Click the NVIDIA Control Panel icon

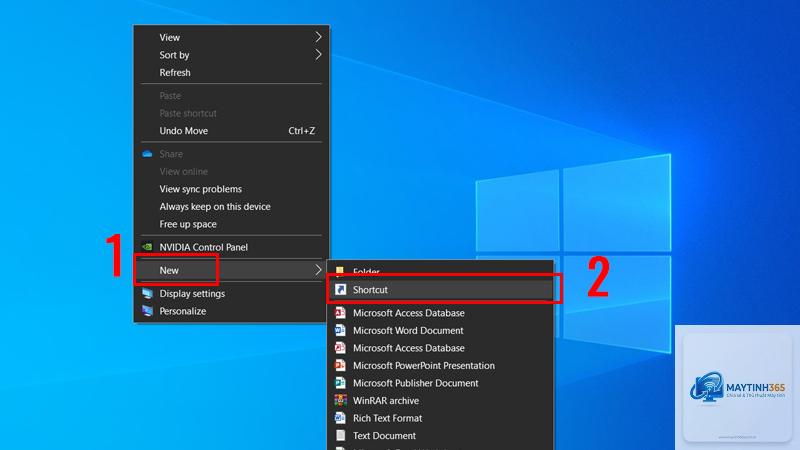(x=147, y=247)
